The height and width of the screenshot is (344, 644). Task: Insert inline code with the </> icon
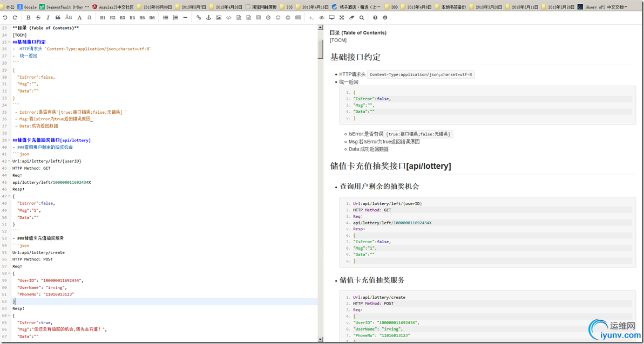point(229,18)
